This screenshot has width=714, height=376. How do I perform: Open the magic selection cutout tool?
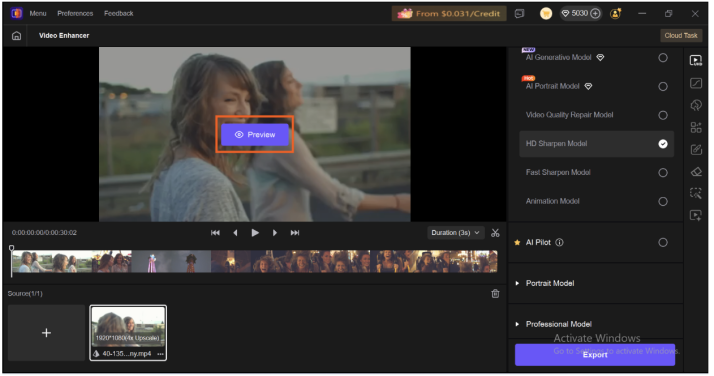[x=696, y=193]
